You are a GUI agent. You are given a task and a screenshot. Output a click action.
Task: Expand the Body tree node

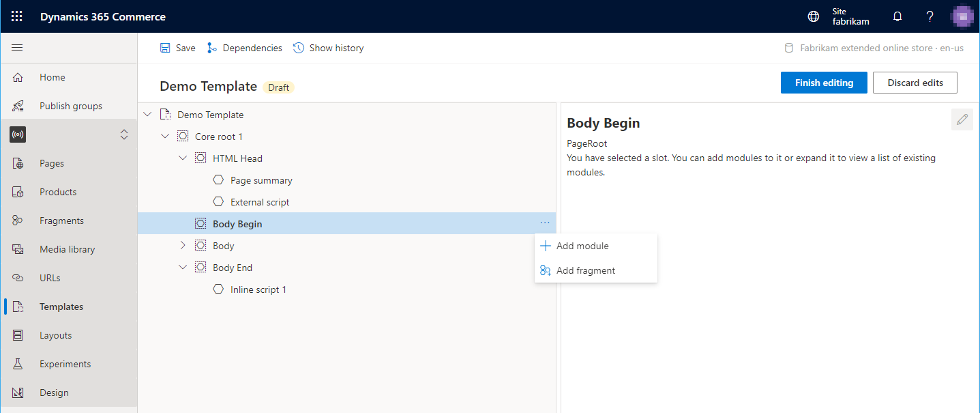(x=182, y=244)
